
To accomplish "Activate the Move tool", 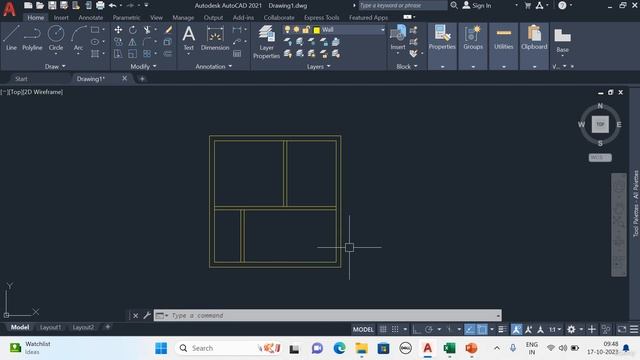I will pyautogui.click(x=118, y=30).
